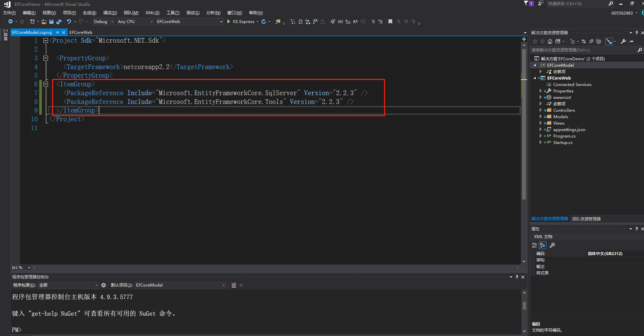This screenshot has width=644, height=336.
Task: Collapse the EFCoreModel project node
Action: click(x=535, y=65)
